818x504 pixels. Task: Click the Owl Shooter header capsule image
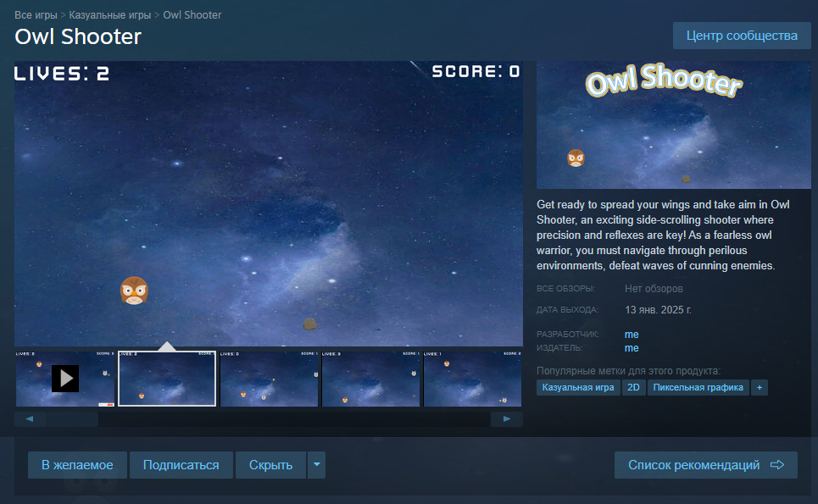click(x=674, y=125)
